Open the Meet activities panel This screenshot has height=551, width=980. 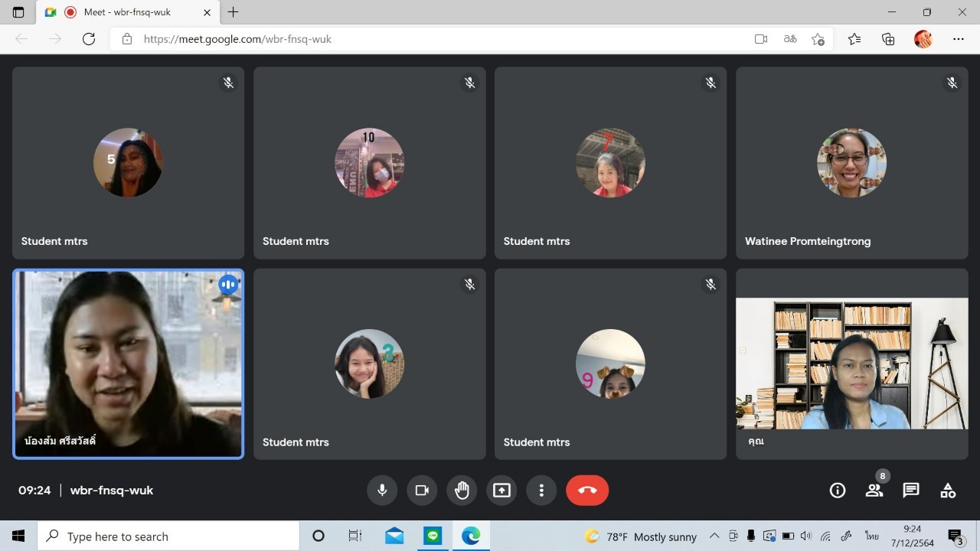[948, 491]
